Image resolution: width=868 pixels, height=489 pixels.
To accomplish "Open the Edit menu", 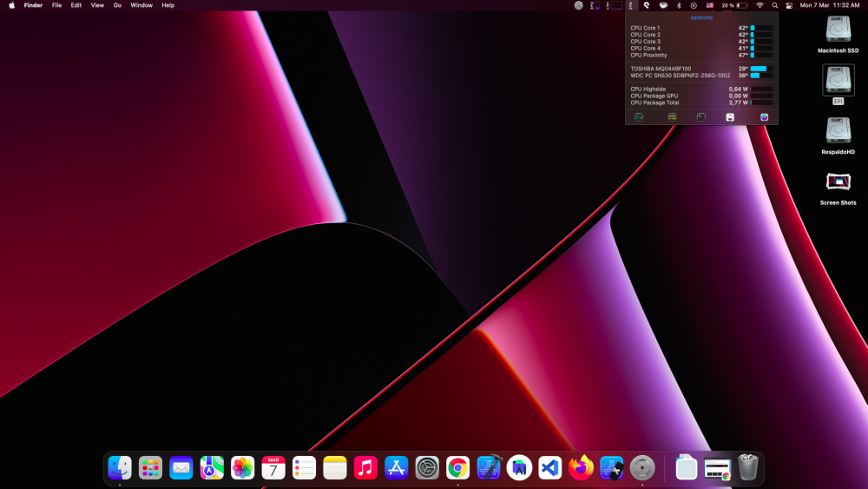I will click(x=76, y=5).
